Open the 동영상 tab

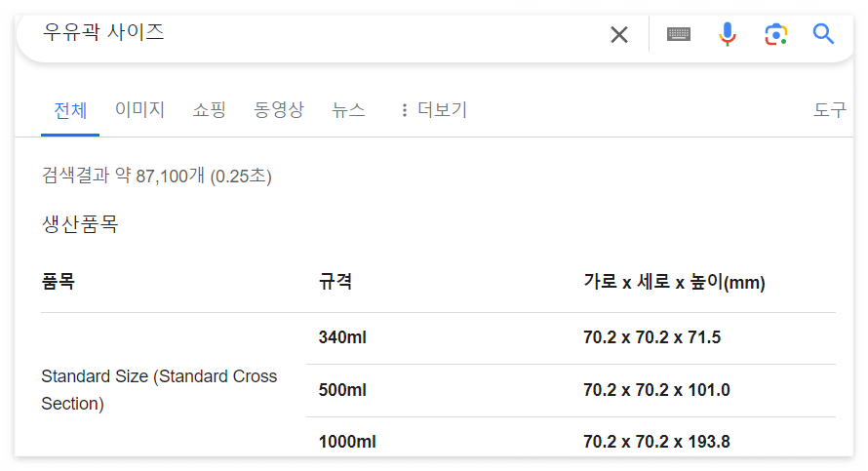point(279,109)
